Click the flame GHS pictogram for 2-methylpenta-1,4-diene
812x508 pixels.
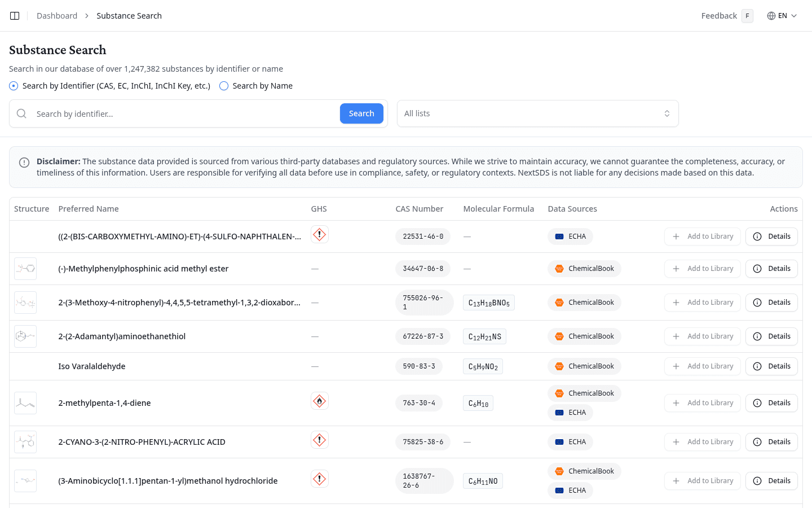[x=320, y=401]
